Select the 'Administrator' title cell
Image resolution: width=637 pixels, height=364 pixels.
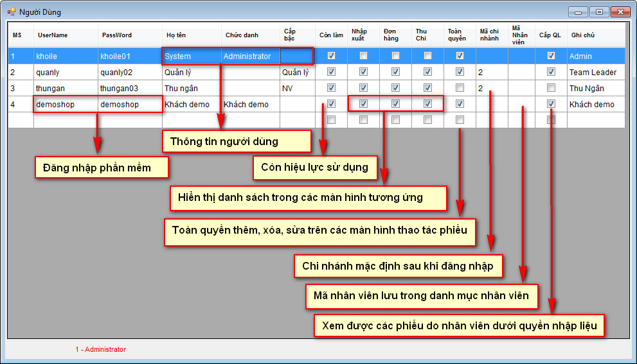[x=251, y=56]
